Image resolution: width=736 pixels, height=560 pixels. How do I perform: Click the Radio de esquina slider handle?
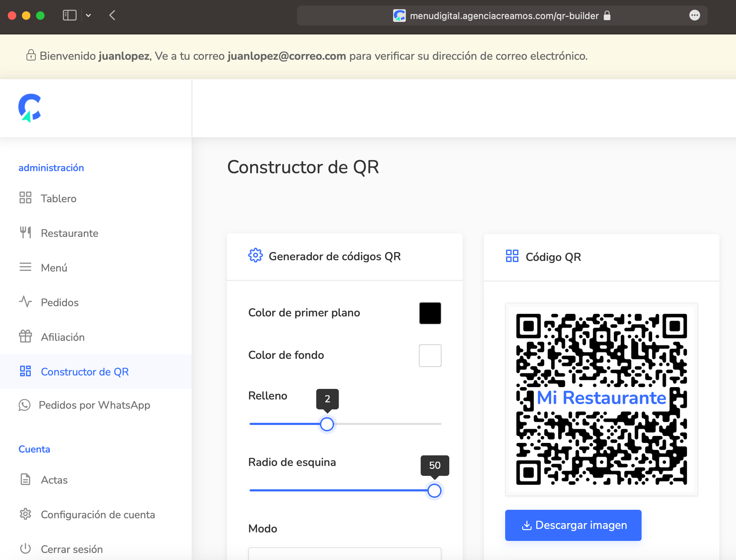click(x=434, y=490)
